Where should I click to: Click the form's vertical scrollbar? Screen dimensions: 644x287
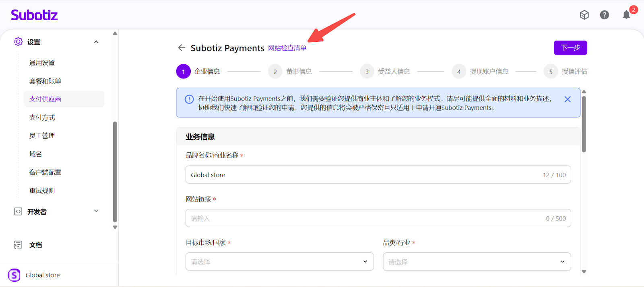(x=584, y=125)
